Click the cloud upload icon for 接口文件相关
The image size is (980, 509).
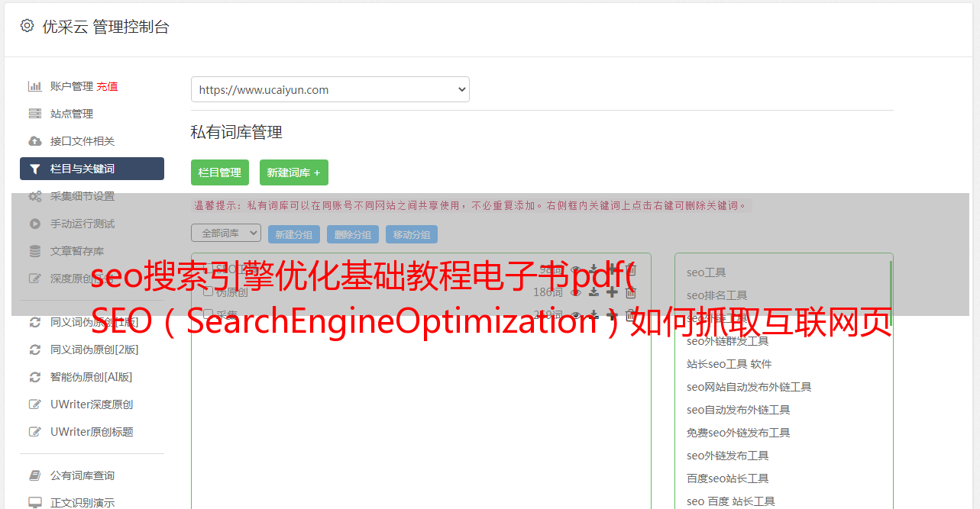[x=34, y=141]
